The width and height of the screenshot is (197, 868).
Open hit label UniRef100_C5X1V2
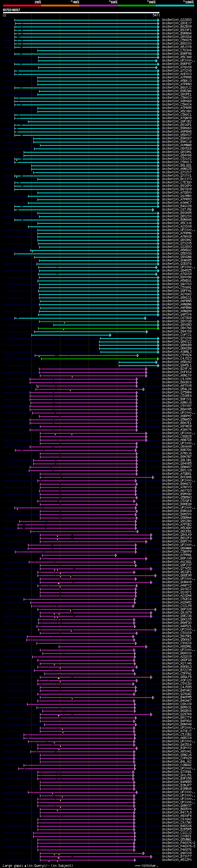tap(177, 159)
